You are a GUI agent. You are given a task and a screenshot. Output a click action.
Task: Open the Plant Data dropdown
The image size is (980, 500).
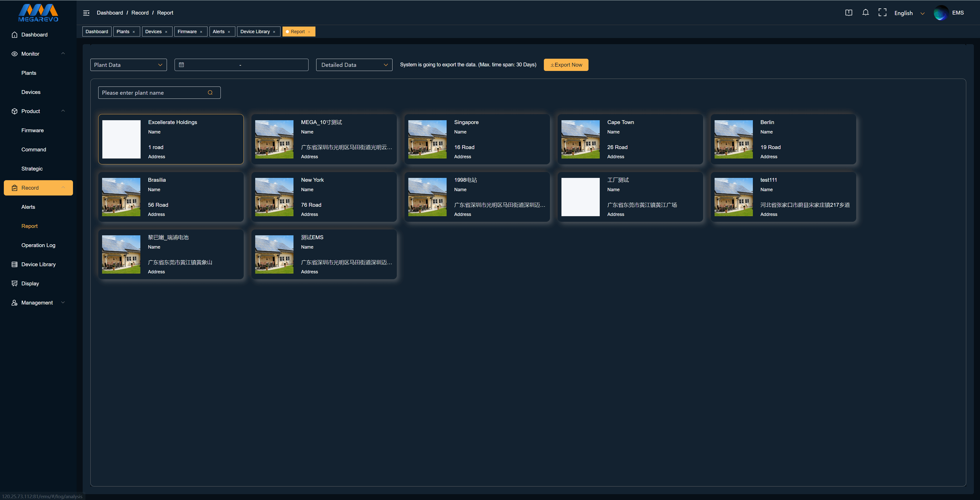point(129,65)
